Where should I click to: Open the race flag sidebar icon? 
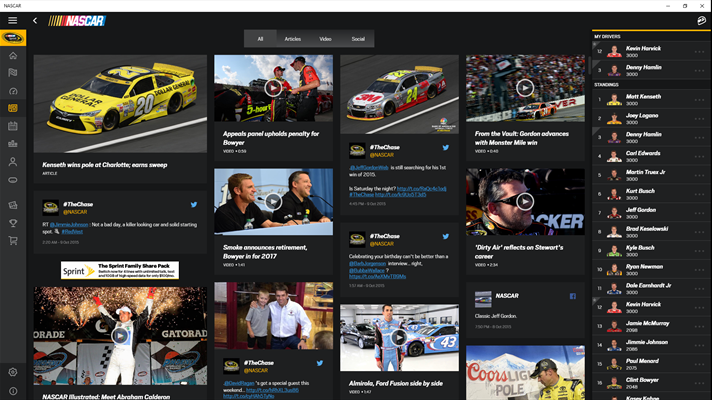pos(13,73)
